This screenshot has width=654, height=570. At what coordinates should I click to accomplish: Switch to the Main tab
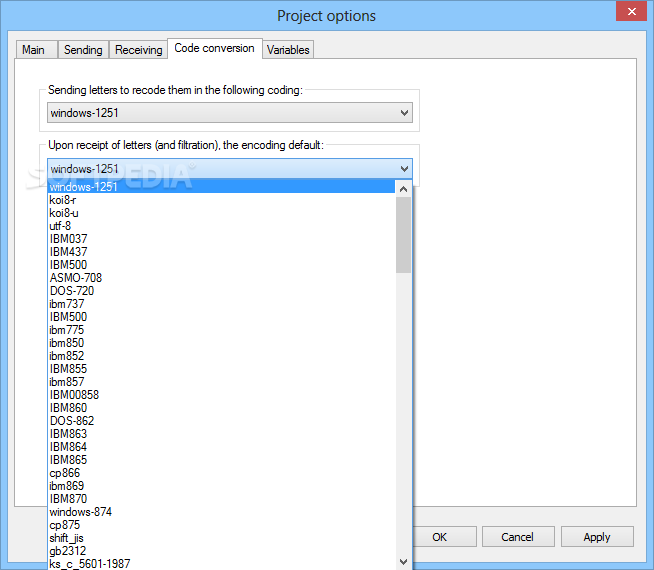click(37, 50)
